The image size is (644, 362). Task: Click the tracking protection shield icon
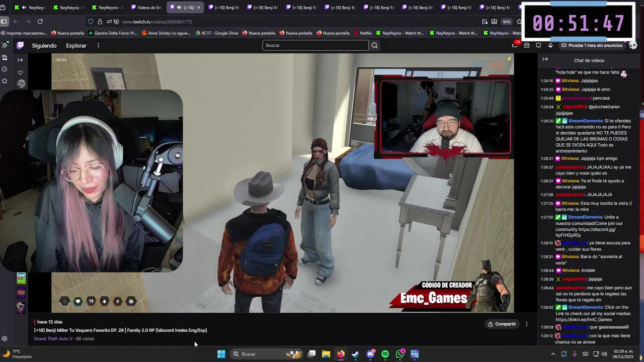[x=91, y=22]
